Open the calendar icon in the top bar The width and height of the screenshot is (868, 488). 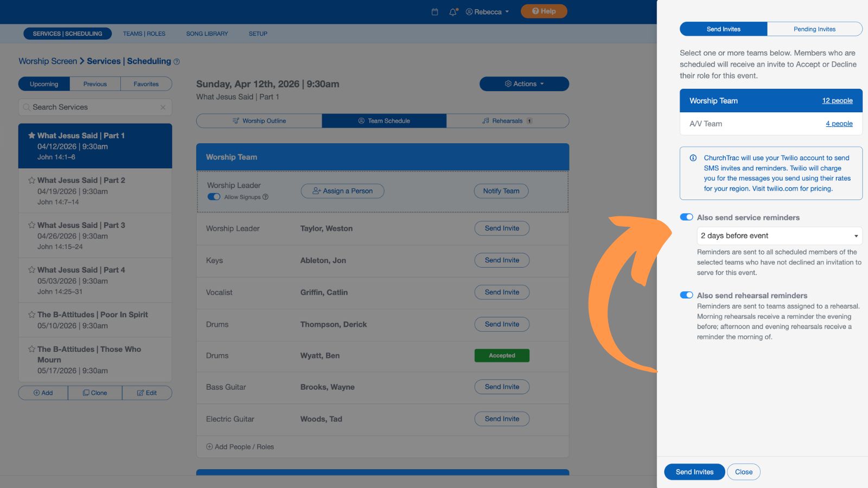click(x=434, y=11)
